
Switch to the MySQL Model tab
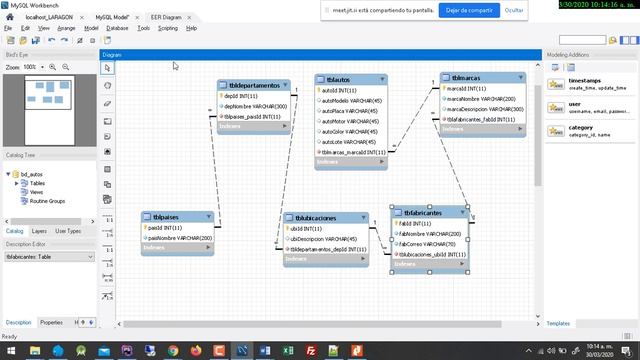(112, 17)
